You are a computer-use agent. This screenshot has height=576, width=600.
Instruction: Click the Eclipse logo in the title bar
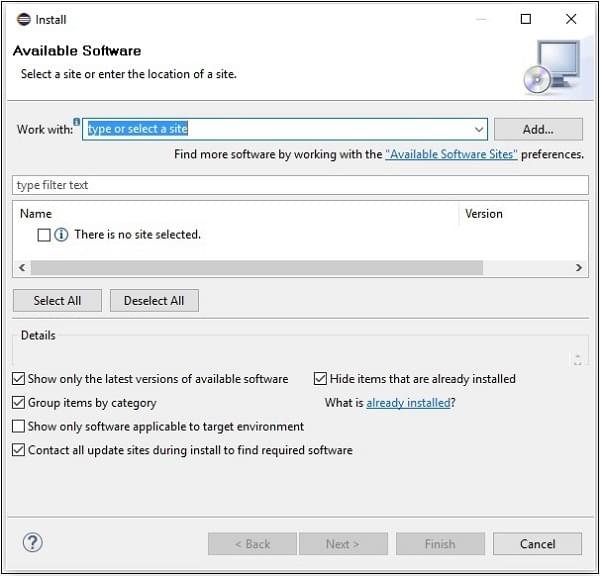click(x=24, y=19)
